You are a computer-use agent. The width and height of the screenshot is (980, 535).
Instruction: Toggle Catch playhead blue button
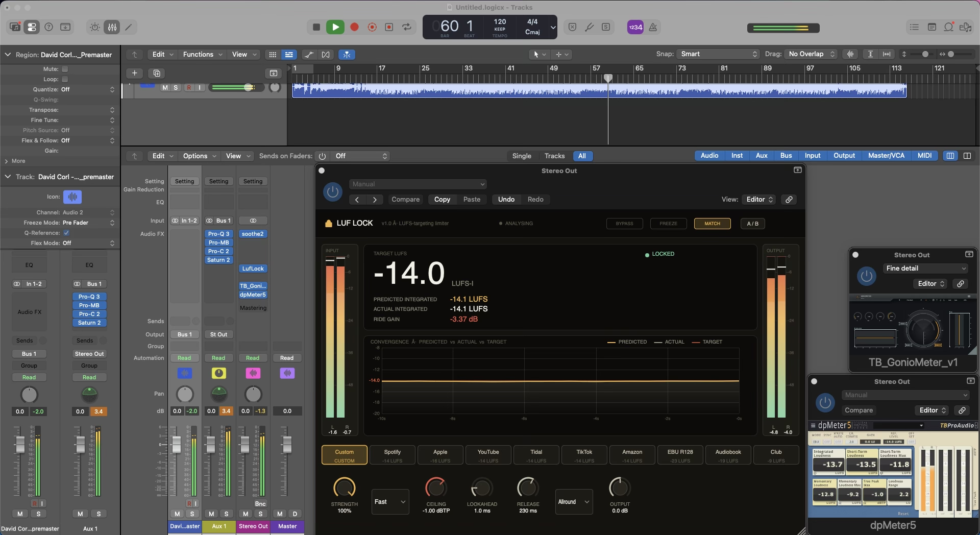347,54
